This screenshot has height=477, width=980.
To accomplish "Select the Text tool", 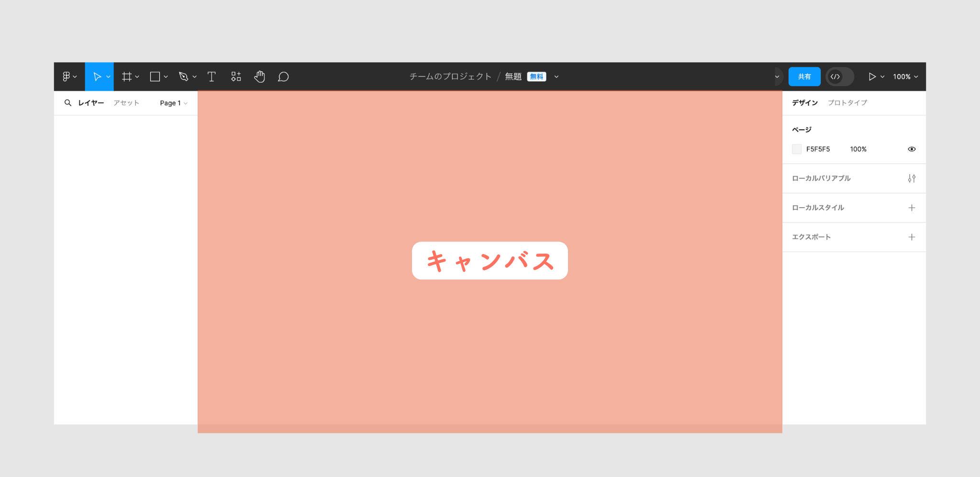I will click(x=212, y=76).
